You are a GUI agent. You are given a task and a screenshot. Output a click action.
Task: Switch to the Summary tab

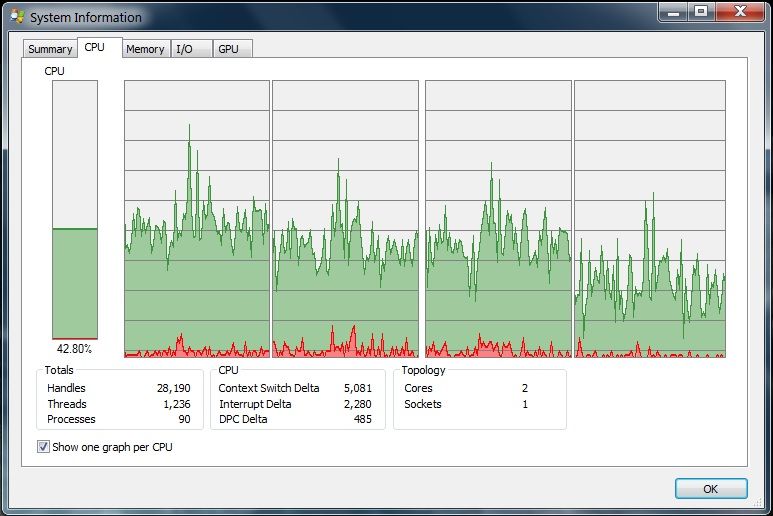[x=50, y=49]
